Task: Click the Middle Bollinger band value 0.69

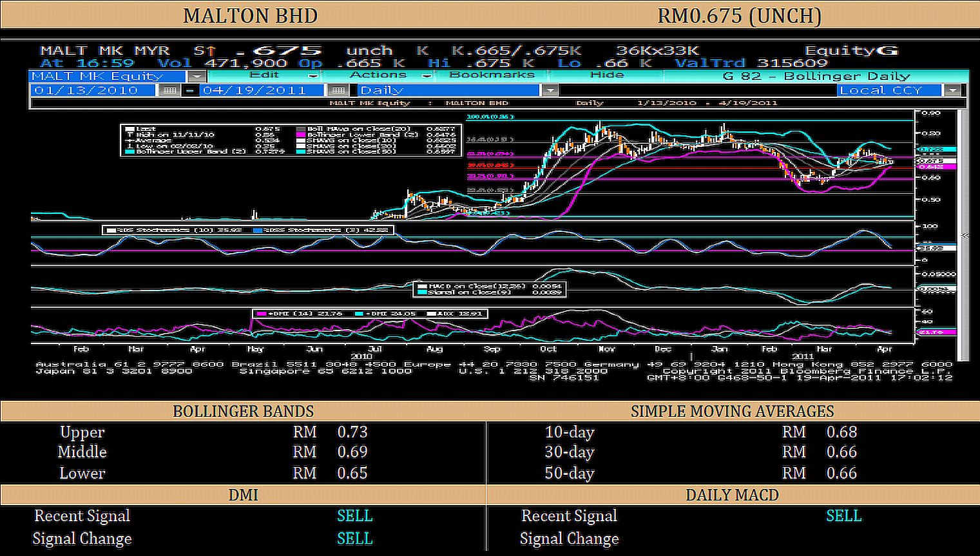Action: pos(352,452)
